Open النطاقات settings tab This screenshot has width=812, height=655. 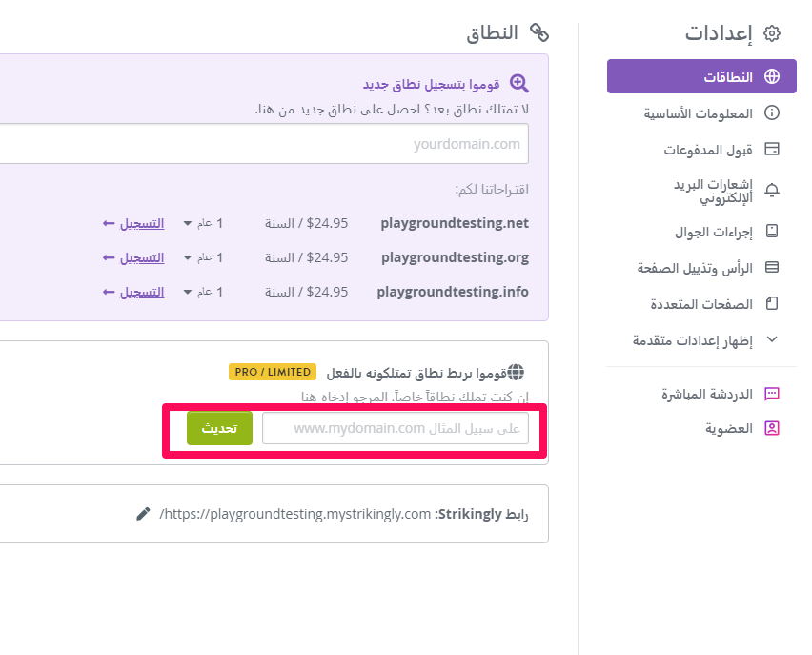tap(701, 76)
